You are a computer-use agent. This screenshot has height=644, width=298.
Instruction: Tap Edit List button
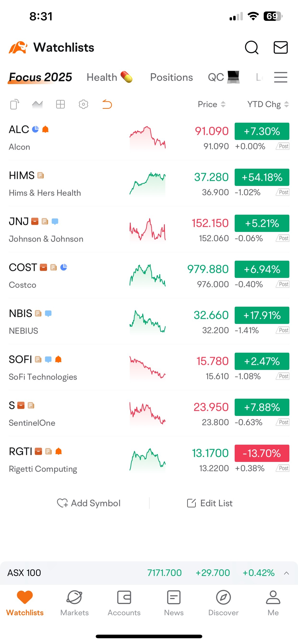210,503
